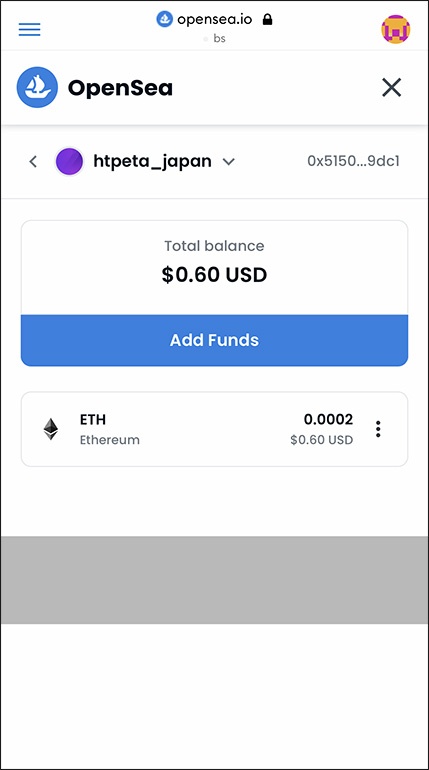Screen dimensions: 429x770
Task: Close the OpenSea wallet panel
Action: 392,88
